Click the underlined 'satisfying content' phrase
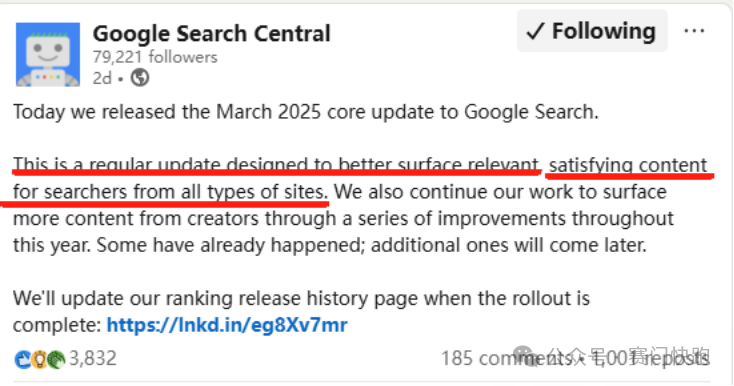The width and height of the screenshot is (734, 386). click(x=628, y=165)
